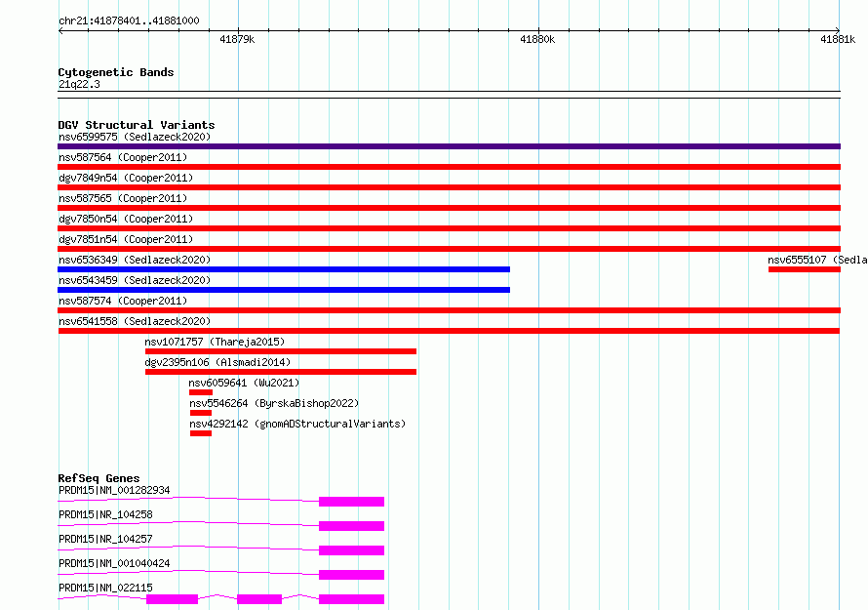
Task: Click the red bar under nsv6541558
Action: [x=449, y=331]
